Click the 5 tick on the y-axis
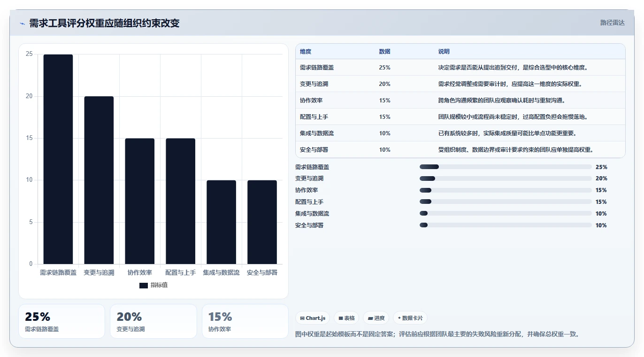The image size is (644, 357). pos(31,222)
